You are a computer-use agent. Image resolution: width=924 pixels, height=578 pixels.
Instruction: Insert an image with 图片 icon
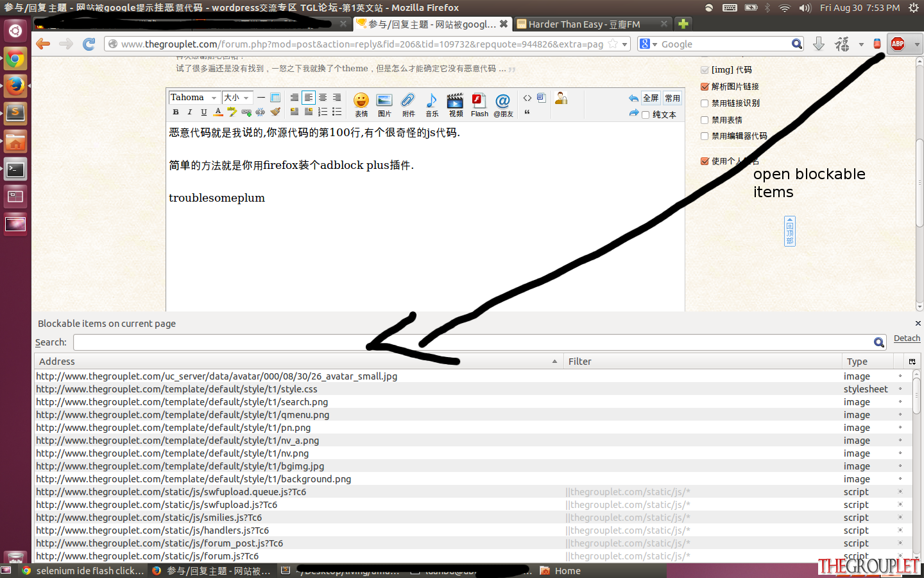click(x=384, y=104)
